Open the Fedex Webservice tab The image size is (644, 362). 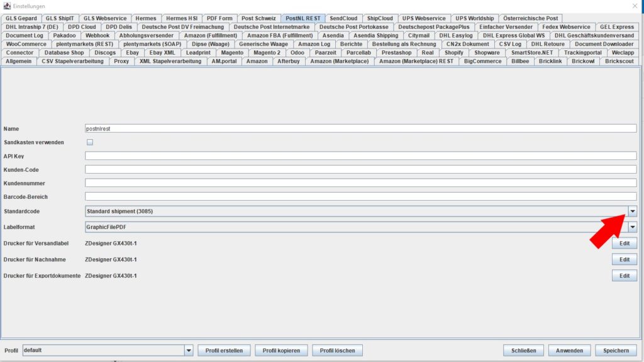[x=566, y=26]
